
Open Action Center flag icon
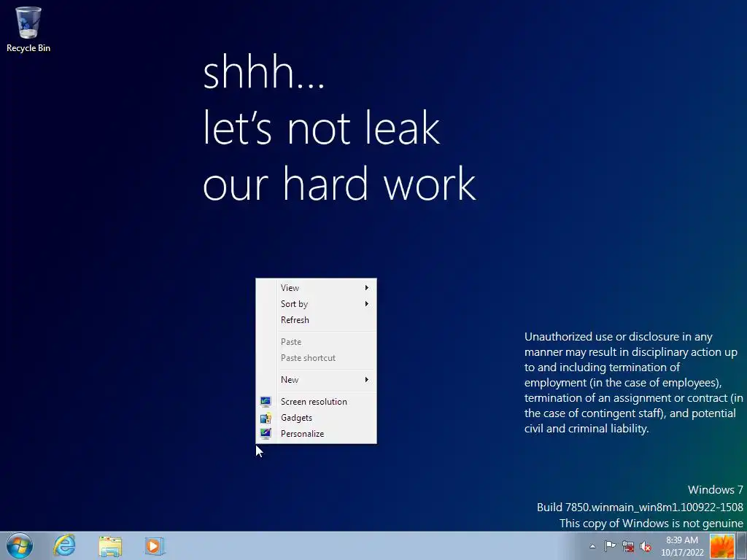point(610,546)
